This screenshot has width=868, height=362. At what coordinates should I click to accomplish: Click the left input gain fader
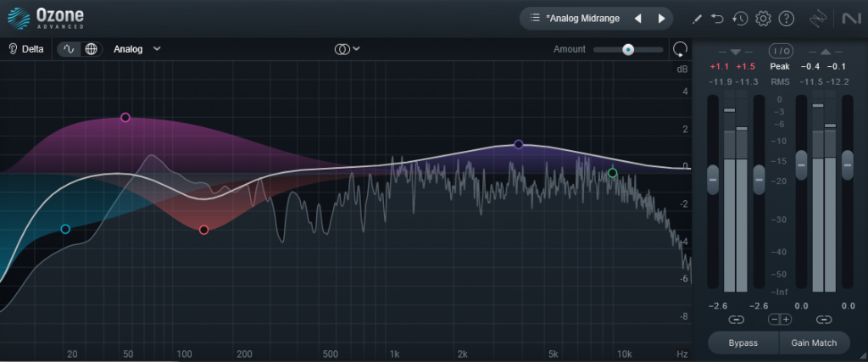click(713, 180)
